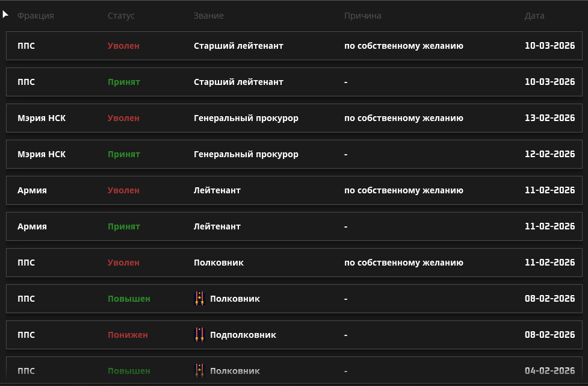Click Уволен status in the Старший лейтенант row
588x386 pixels.
(123, 46)
